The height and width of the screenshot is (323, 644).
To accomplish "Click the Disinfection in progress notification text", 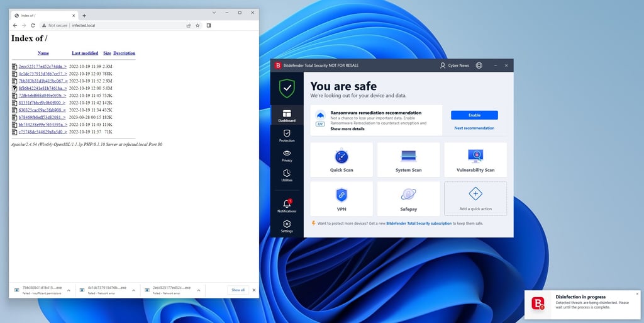I will click(x=592, y=302).
